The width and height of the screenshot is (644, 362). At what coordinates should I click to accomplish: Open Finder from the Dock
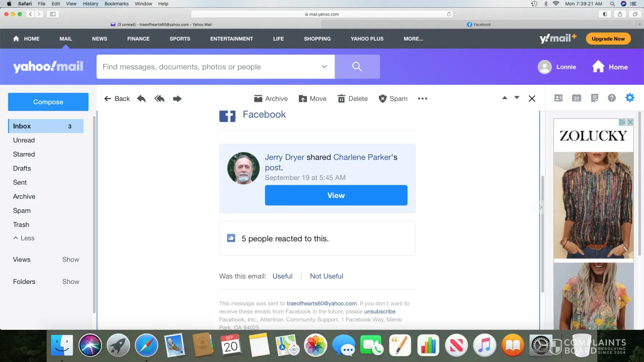(62, 345)
